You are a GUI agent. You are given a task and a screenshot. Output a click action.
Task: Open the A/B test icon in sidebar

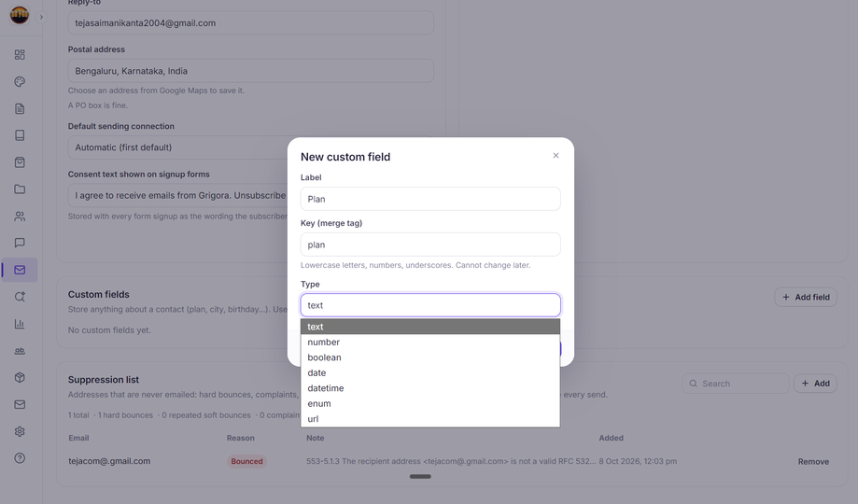click(20, 351)
